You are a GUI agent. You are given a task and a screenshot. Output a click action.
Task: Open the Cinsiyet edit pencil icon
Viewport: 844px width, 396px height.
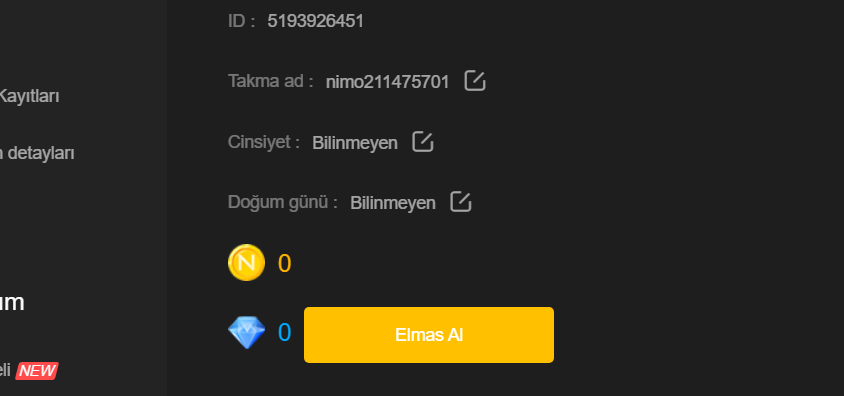[423, 142]
